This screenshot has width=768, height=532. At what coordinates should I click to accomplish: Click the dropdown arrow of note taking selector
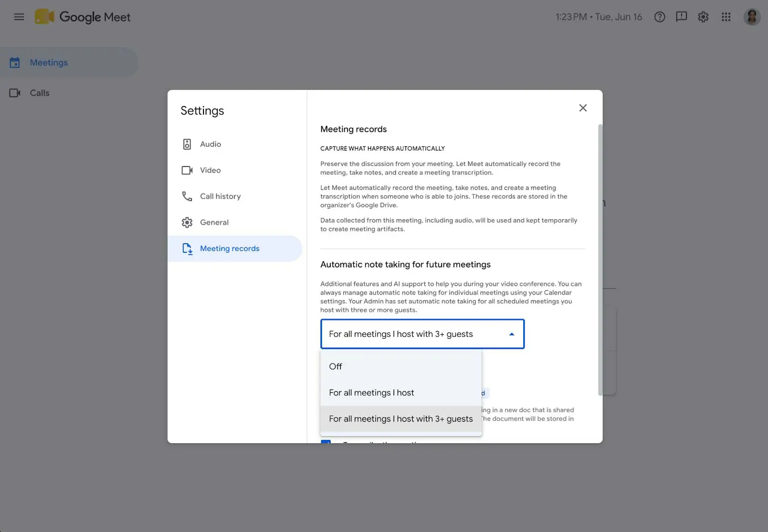(x=512, y=334)
